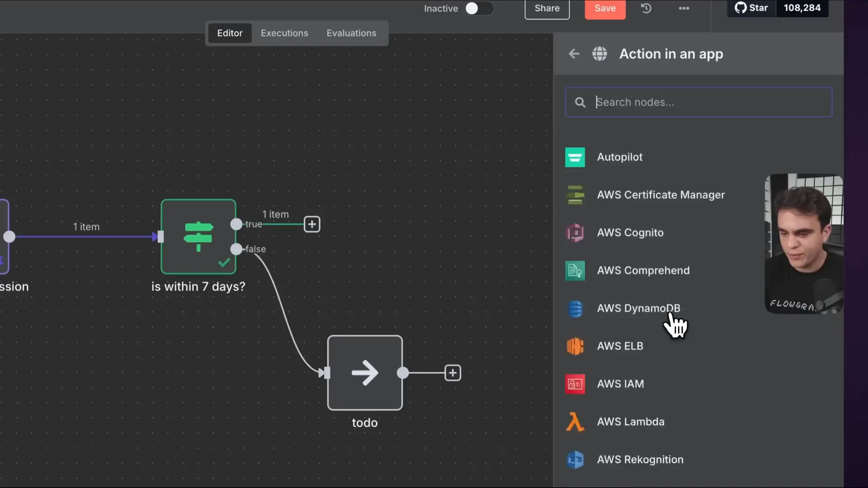Select the AWS Cognito label
The height and width of the screenshot is (488, 868).
click(630, 233)
